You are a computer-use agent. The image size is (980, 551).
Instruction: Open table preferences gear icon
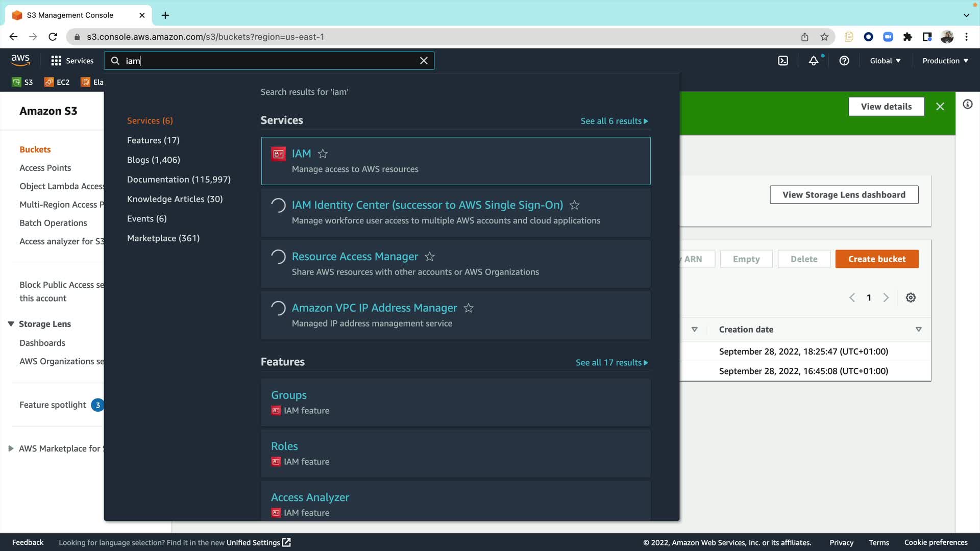pos(911,297)
